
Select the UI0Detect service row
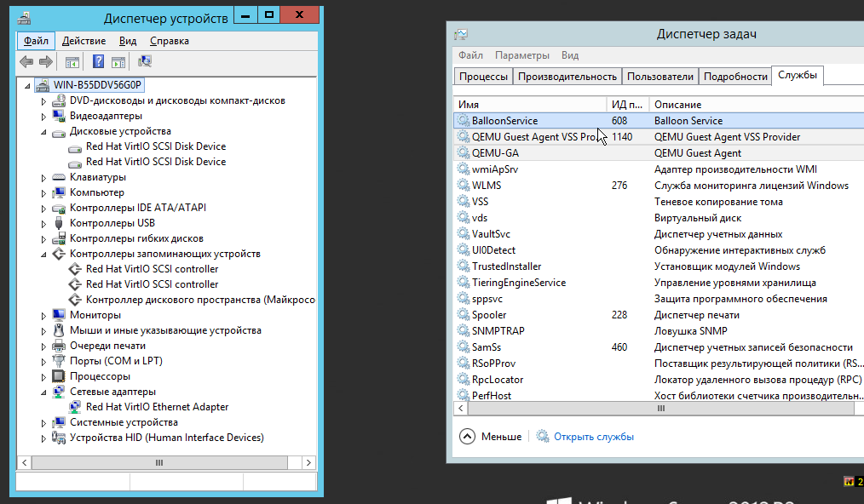click(659, 250)
